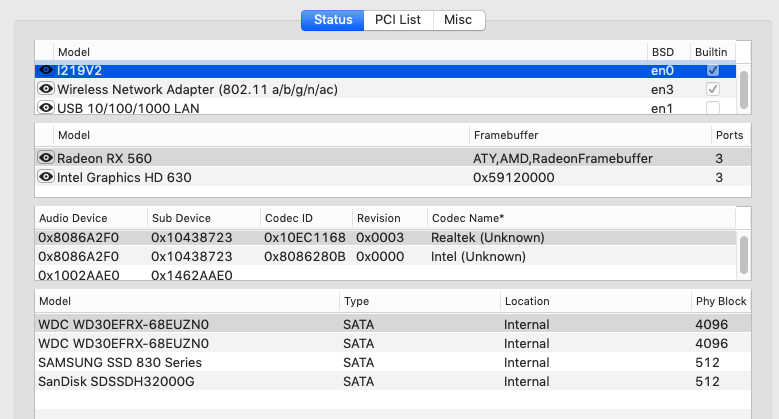Screen dimensions: 779x419
Task: Click the 512 Phy Block value for SAMSUNG SSD
Action: pos(707,362)
